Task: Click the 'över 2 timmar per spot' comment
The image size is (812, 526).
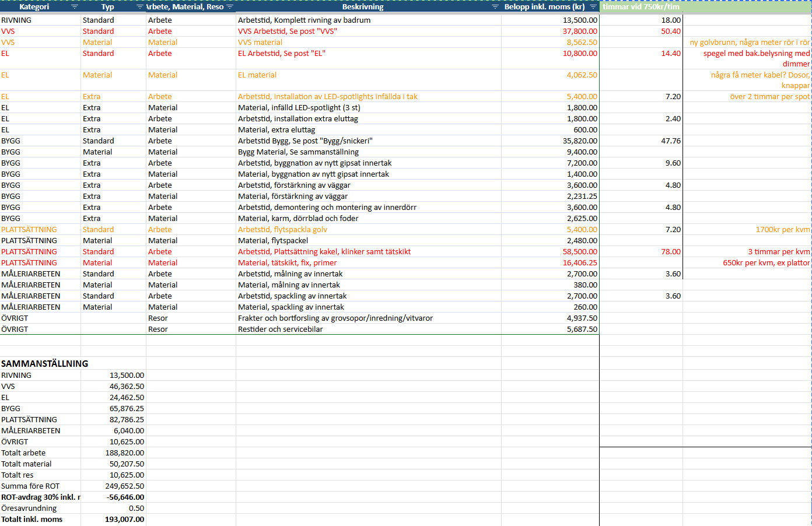Action: pos(769,96)
